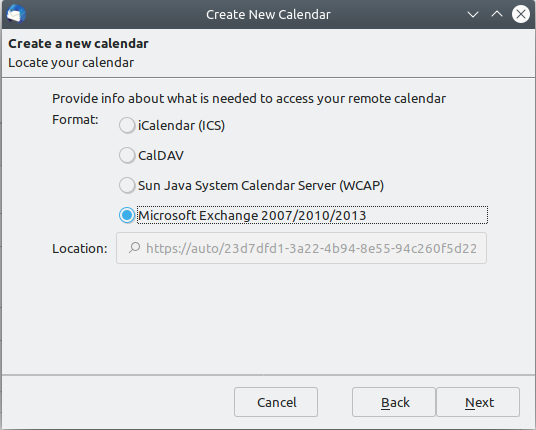The height and width of the screenshot is (430, 536).
Task: Close the Create New Calendar dialog
Action: pyautogui.click(x=521, y=14)
